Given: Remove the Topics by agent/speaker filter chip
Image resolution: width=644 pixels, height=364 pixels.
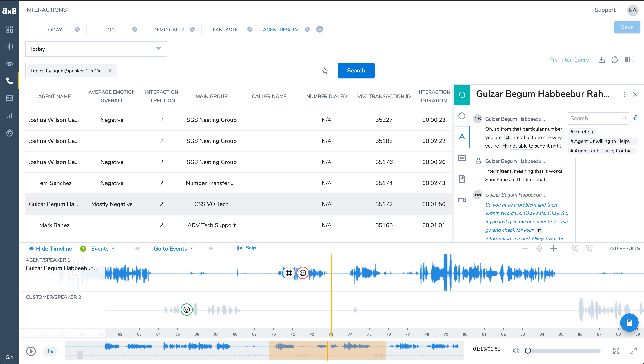Looking at the screenshot, I should [111, 71].
